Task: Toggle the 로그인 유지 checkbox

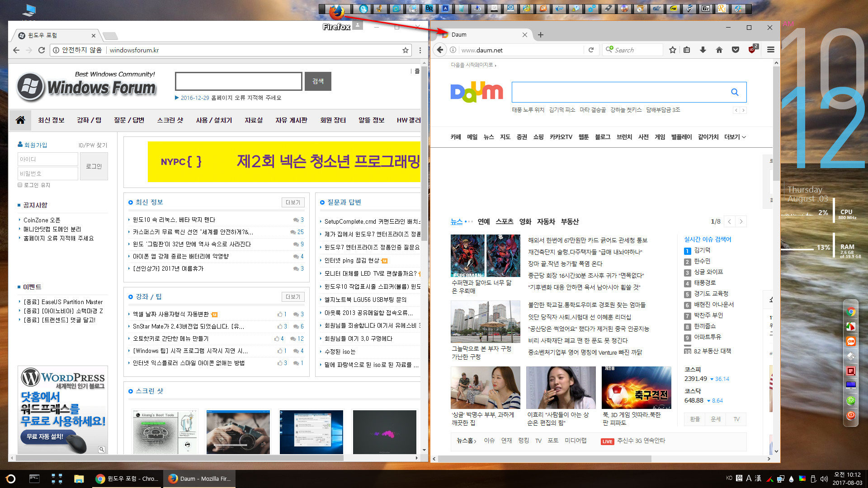Action: pos(20,185)
